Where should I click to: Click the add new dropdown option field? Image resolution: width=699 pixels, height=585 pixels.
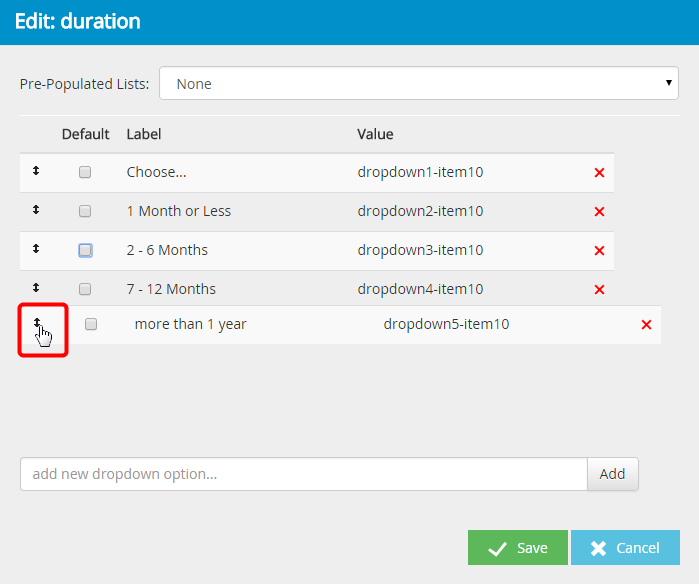302,474
